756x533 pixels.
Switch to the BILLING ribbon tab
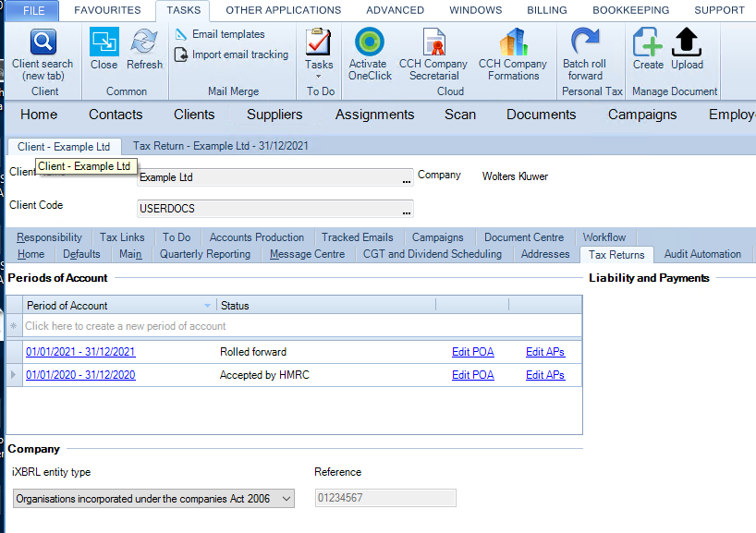tap(547, 10)
